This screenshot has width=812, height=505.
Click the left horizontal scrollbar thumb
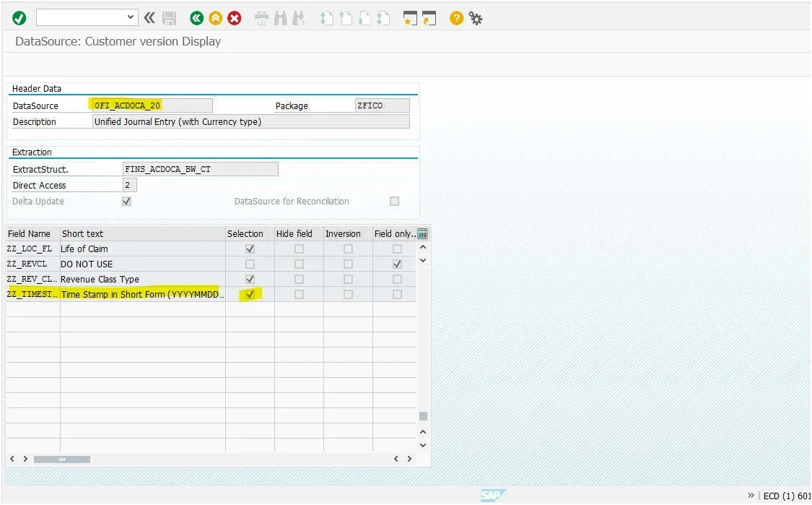click(62, 459)
